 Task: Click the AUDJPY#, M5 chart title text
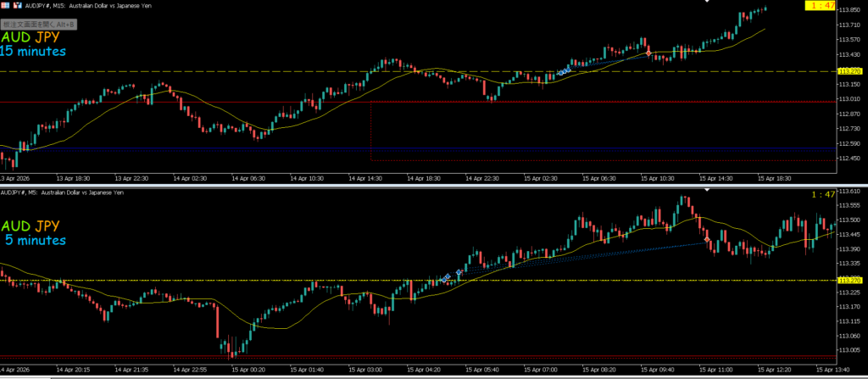pyautogui.click(x=64, y=193)
